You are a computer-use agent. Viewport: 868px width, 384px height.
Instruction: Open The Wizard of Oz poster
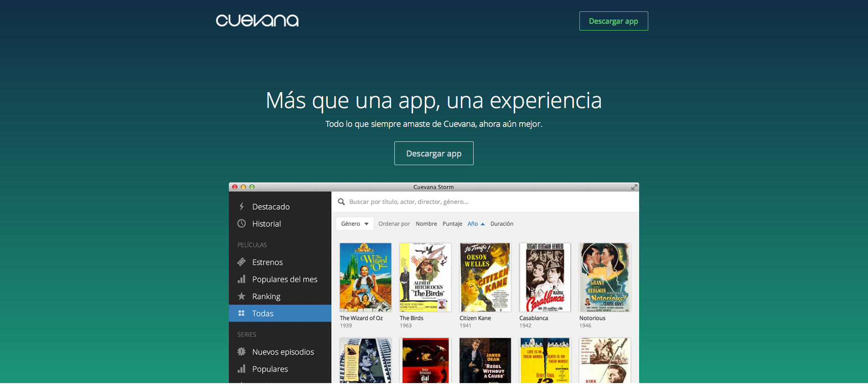366,277
